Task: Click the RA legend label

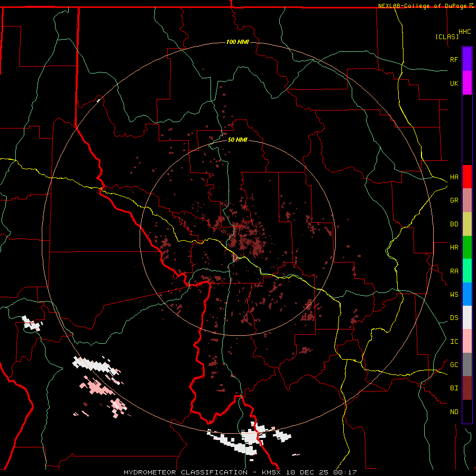Action: (x=454, y=271)
